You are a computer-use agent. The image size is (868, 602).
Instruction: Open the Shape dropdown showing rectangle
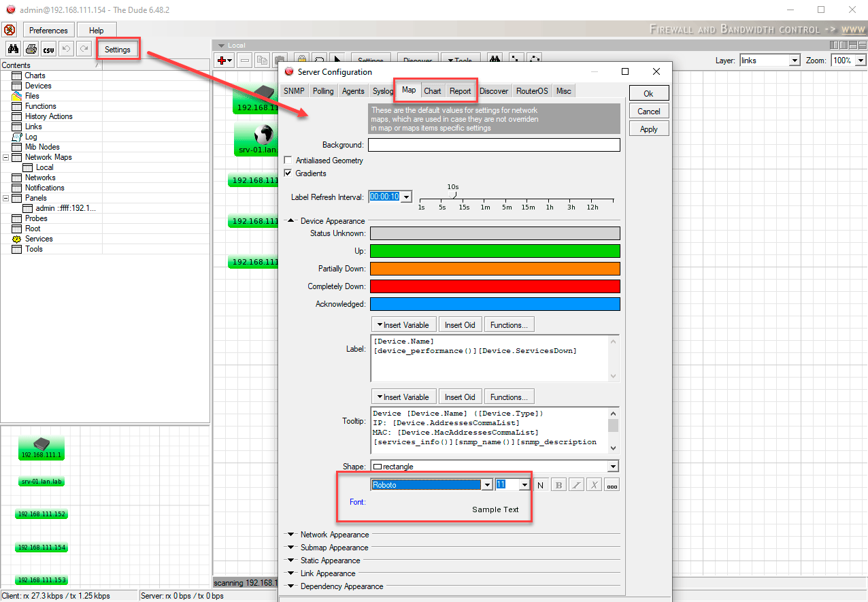point(613,467)
